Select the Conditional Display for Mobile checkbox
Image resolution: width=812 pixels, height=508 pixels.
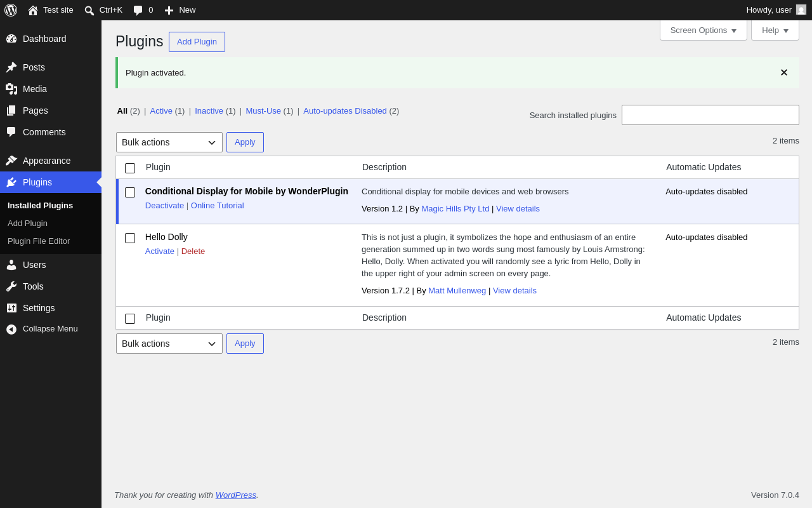130,192
